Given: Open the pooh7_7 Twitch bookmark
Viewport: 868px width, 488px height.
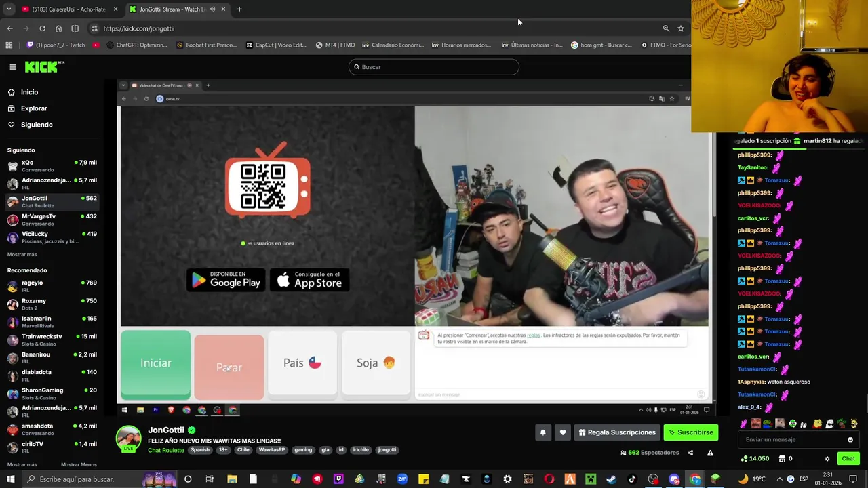Looking at the screenshot, I should click(56, 45).
